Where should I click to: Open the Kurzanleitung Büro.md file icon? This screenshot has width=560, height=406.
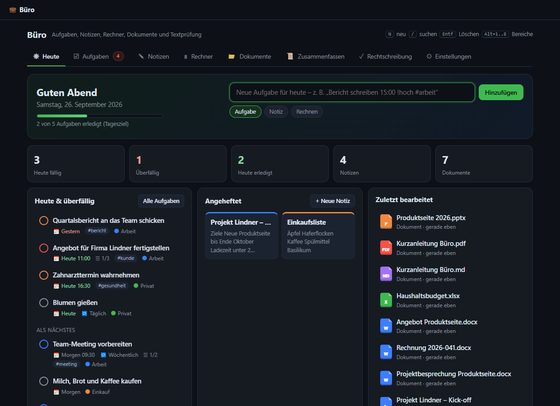coord(386,274)
